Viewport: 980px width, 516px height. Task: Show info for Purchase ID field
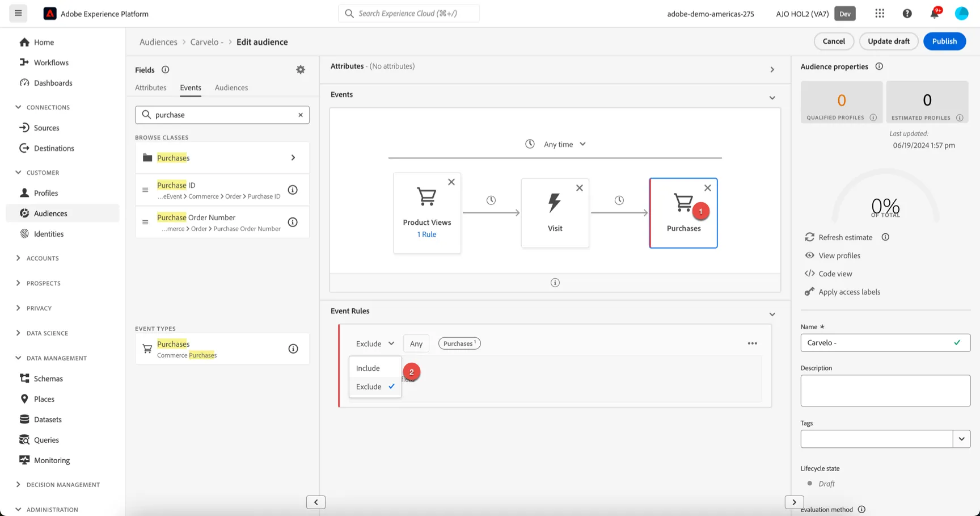tap(293, 190)
